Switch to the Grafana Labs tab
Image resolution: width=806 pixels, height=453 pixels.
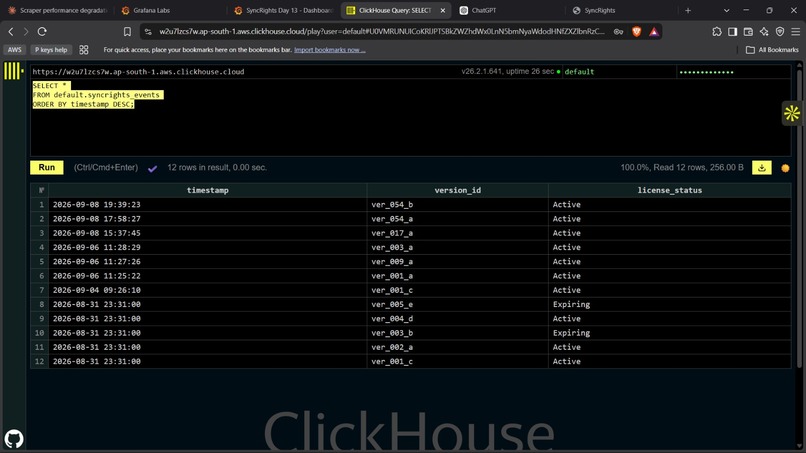pos(170,10)
